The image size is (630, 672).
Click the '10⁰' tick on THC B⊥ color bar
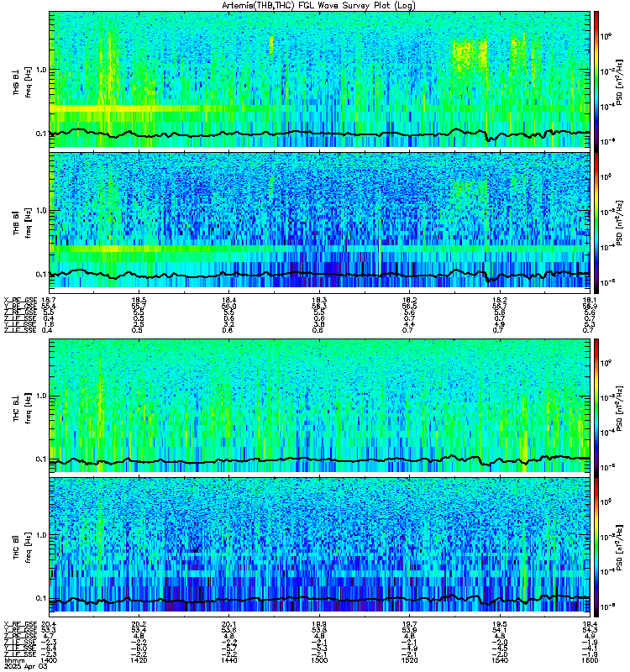[606, 363]
